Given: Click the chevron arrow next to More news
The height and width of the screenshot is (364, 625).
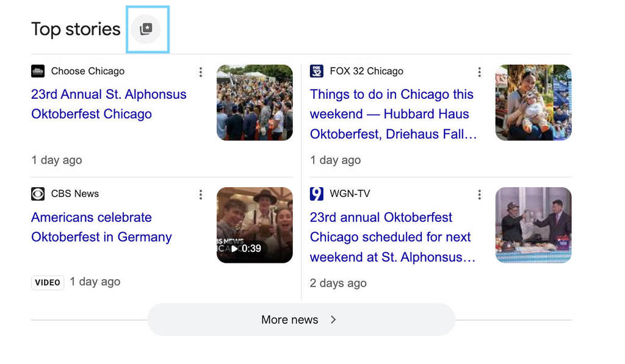Looking at the screenshot, I should tap(333, 319).
